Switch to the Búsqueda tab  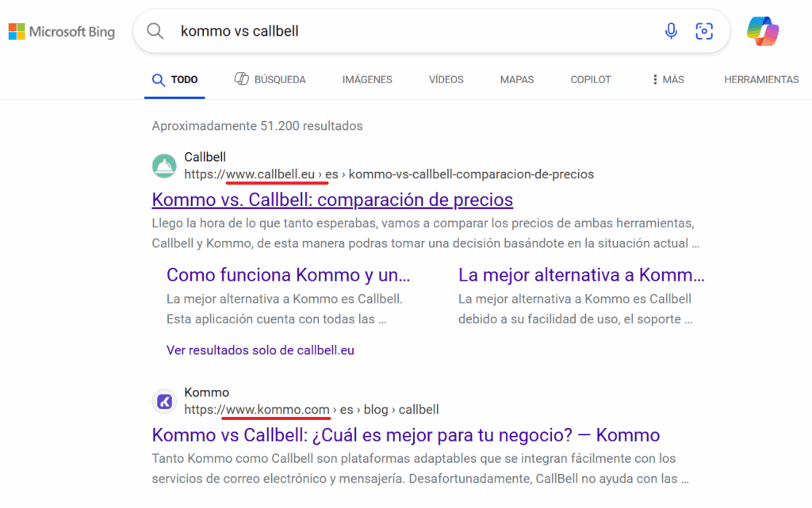[270, 80]
